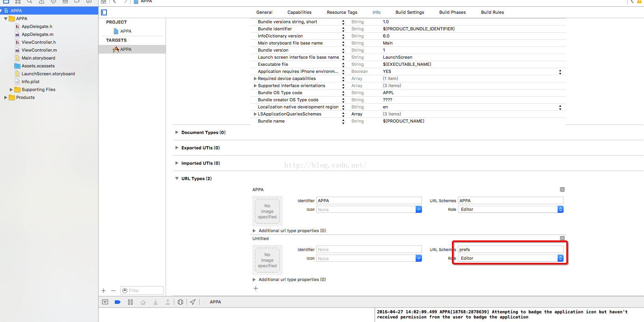The width and height of the screenshot is (644, 322).
Task: Expand the Products folder
Action: pos(6,98)
